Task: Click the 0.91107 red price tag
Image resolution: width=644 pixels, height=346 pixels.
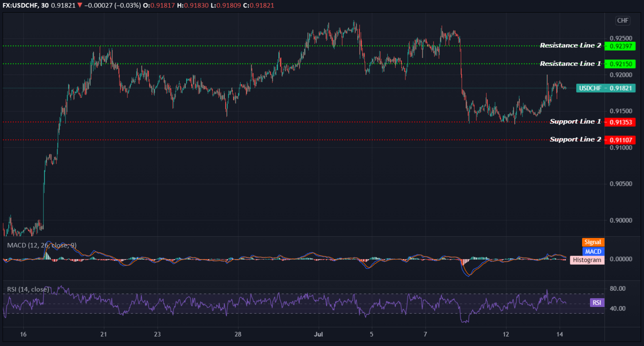Action: [620, 140]
